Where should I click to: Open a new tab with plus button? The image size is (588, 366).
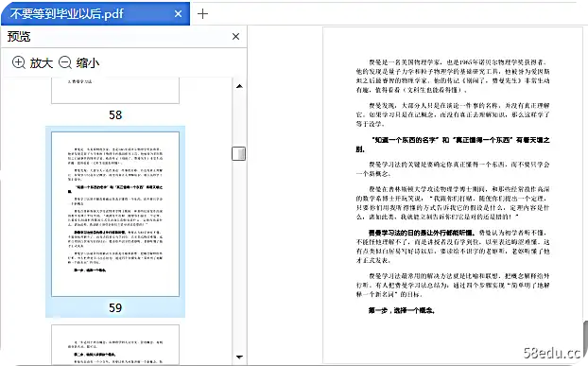202,14
